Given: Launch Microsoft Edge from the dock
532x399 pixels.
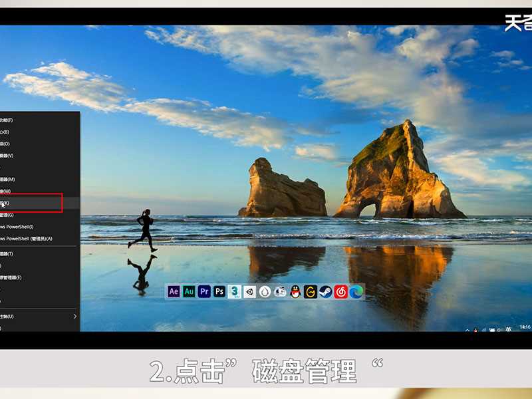Looking at the screenshot, I should pos(356,291).
